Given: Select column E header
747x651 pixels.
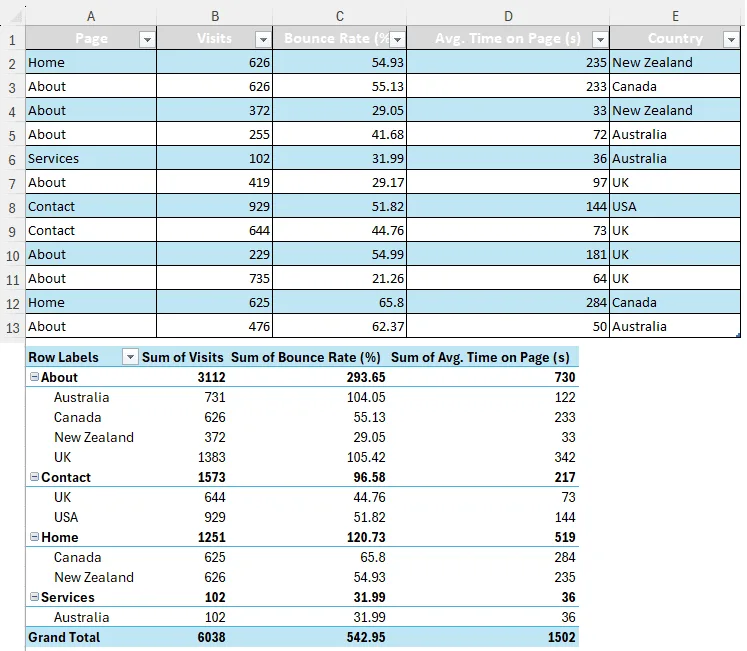Looking at the screenshot, I should pyautogui.click(x=675, y=16).
